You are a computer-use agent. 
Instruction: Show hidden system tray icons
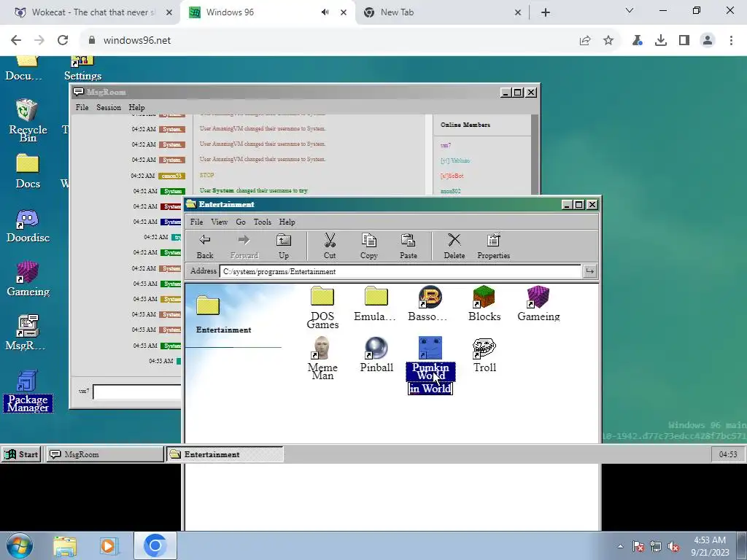[620, 546]
